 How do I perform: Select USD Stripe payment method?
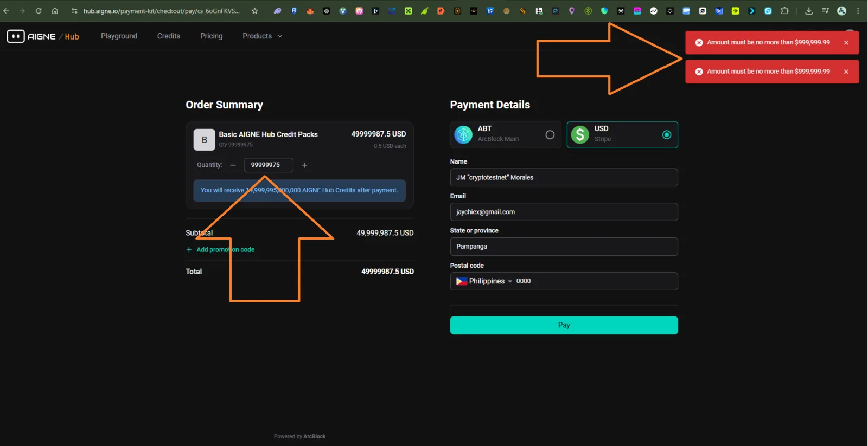(x=622, y=134)
